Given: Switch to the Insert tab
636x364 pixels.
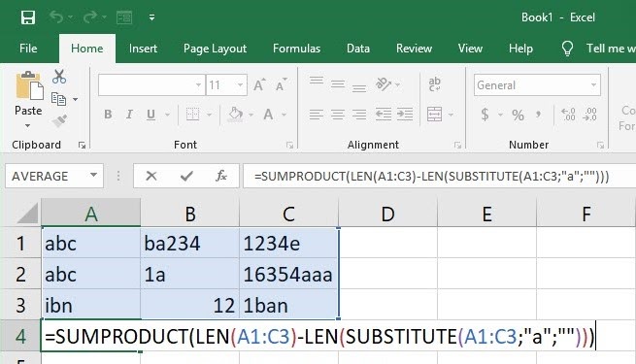Looking at the screenshot, I should pyautogui.click(x=143, y=49).
